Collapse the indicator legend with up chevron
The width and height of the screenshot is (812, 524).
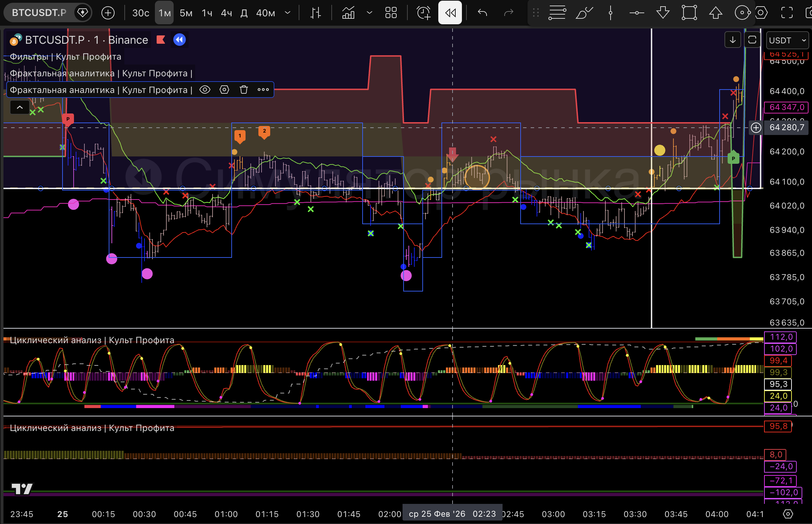point(20,108)
